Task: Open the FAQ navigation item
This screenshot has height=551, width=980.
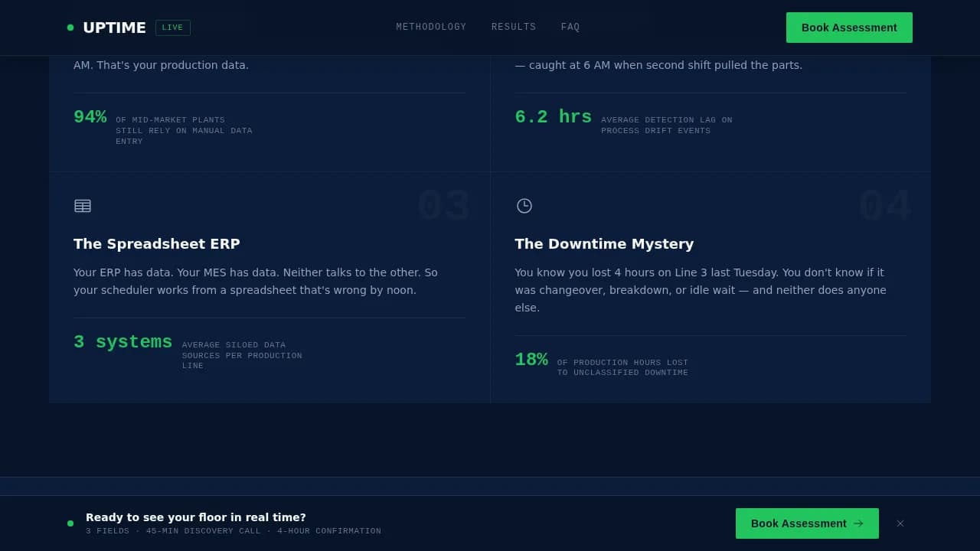Action: coord(570,27)
